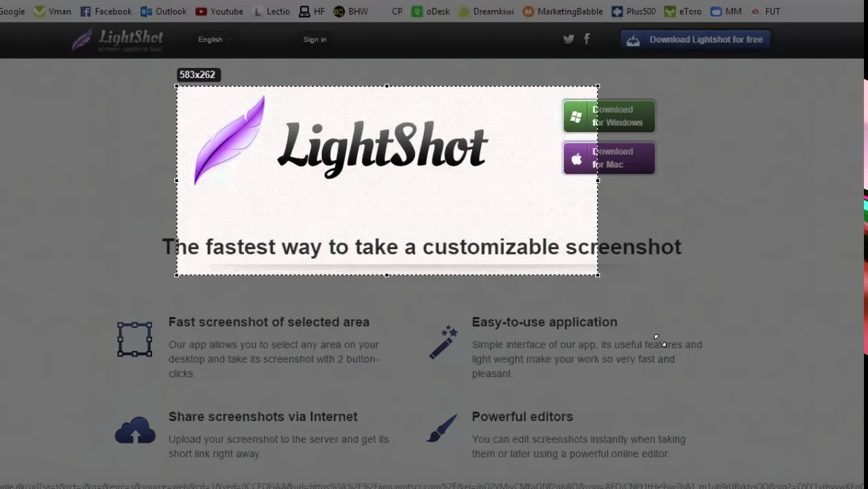The height and width of the screenshot is (489, 868).
Task: Click the cloud upload feature icon
Action: [135, 431]
